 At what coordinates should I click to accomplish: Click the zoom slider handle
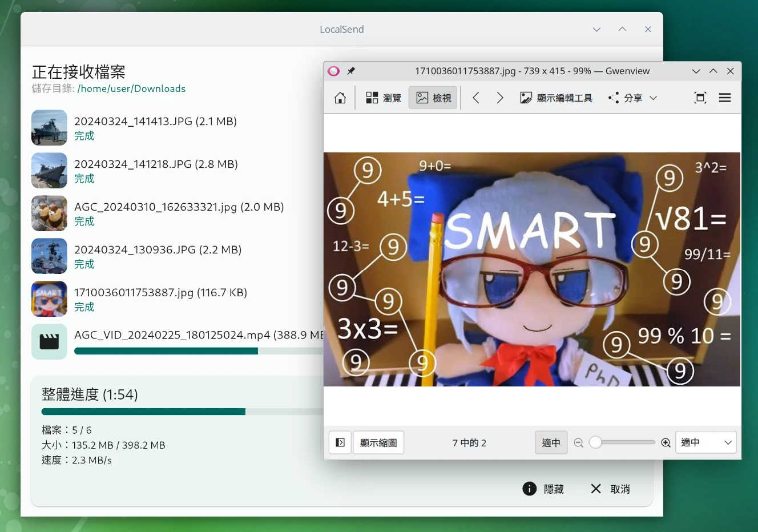click(x=595, y=443)
